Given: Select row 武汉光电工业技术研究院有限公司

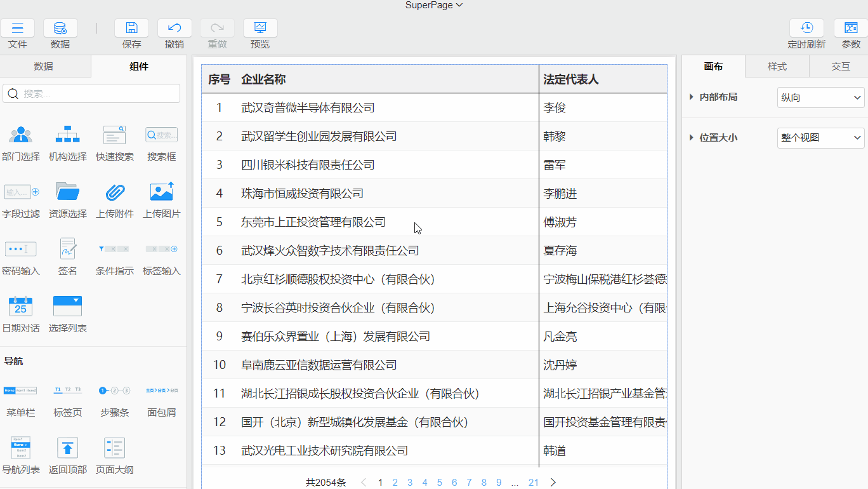Looking at the screenshot, I should (x=434, y=451).
